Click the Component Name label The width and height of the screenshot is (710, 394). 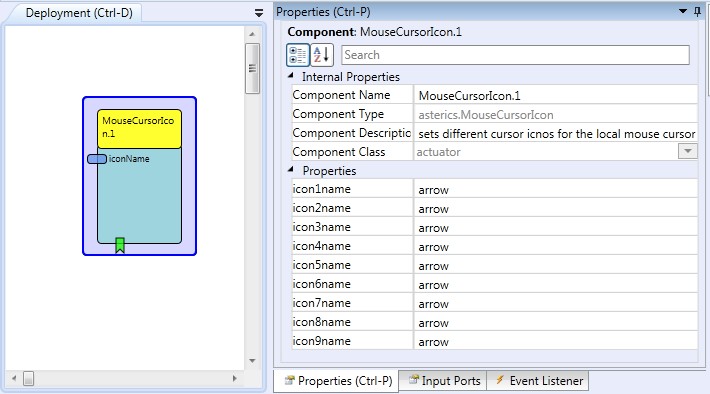[341, 95]
